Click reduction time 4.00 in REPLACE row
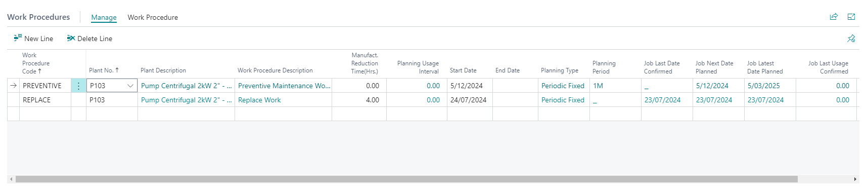 coord(373,100)
